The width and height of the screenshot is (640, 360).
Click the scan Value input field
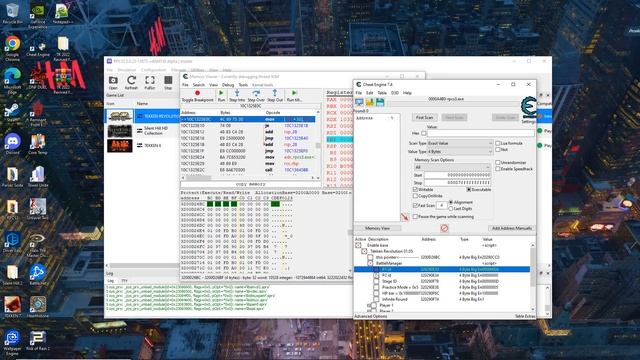[480, 133]
